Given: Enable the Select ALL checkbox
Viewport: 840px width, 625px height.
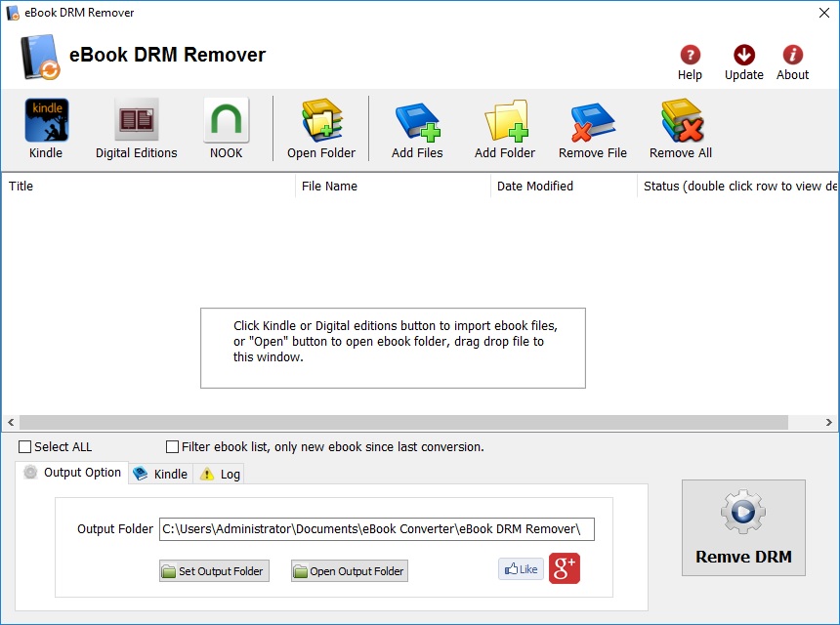Looking at the screenshot, I should (x=24, y=446).
